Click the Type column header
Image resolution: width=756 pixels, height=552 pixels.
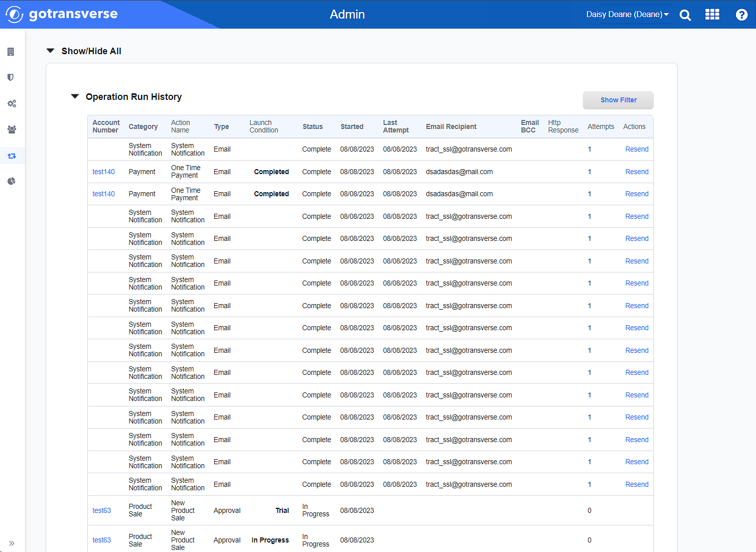point(221,126)
